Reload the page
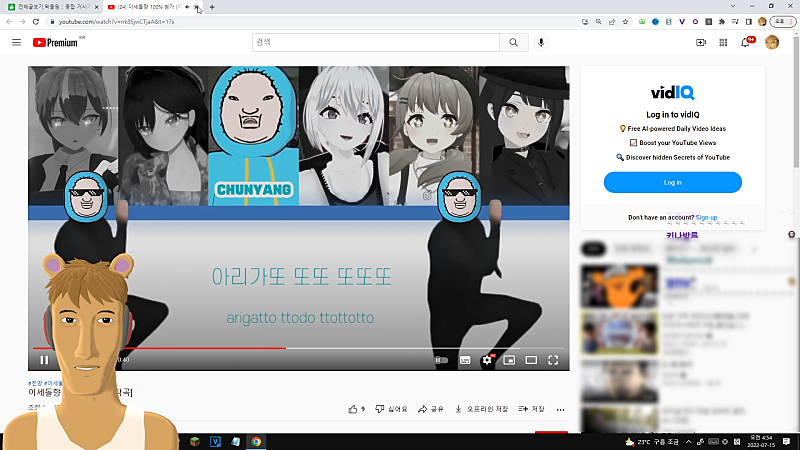 (x=36, y=22)
